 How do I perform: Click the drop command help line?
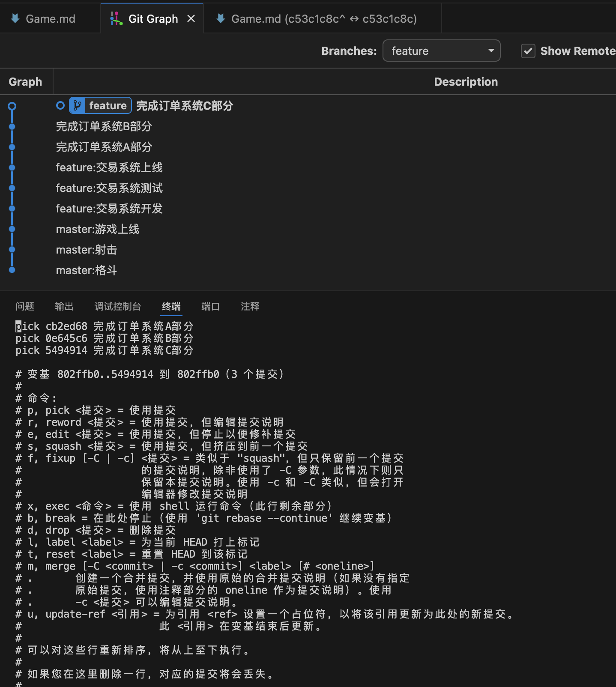point(96,530)
